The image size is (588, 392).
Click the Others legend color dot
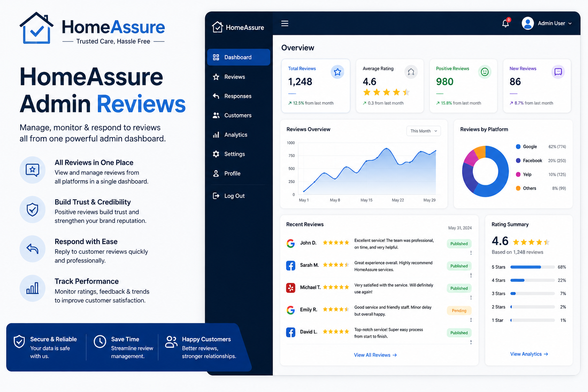[x=518, y=188]
